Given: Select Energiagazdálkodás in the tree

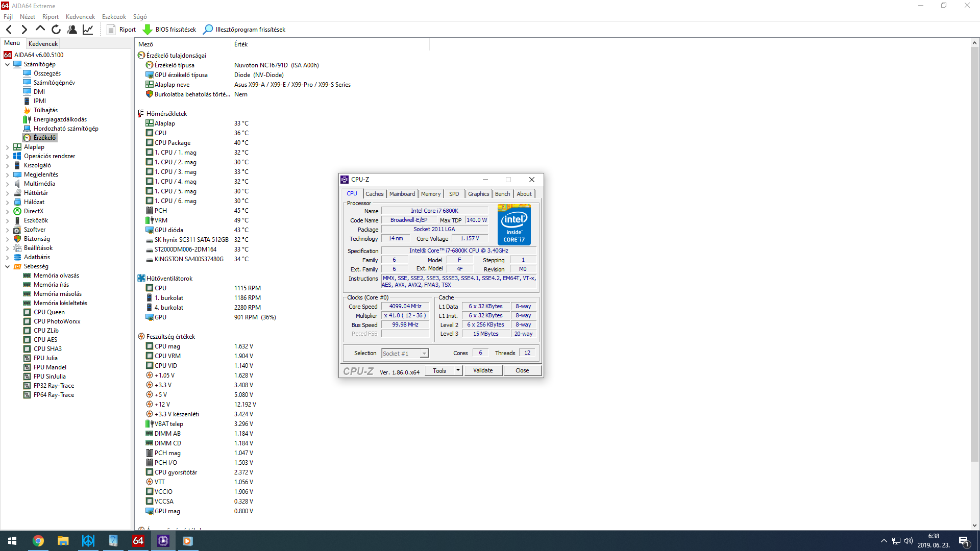Looking at the screenshot, I should (x=60, y=119).
